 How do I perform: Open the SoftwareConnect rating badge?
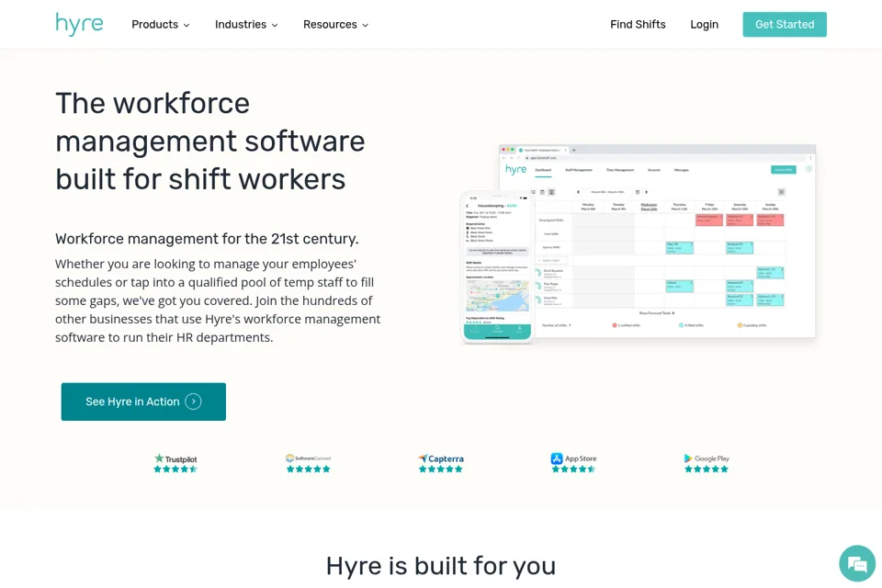pos(309,463)
